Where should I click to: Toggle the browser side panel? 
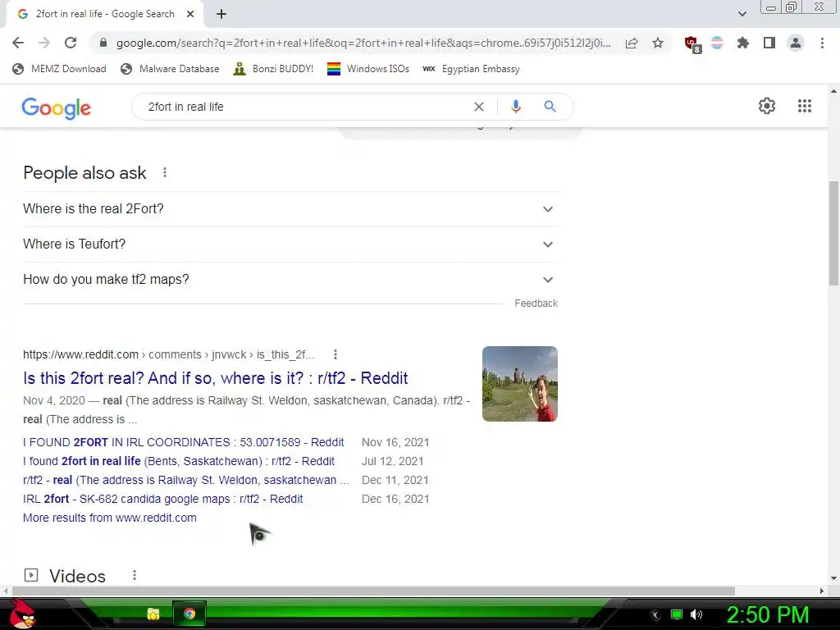769,43
